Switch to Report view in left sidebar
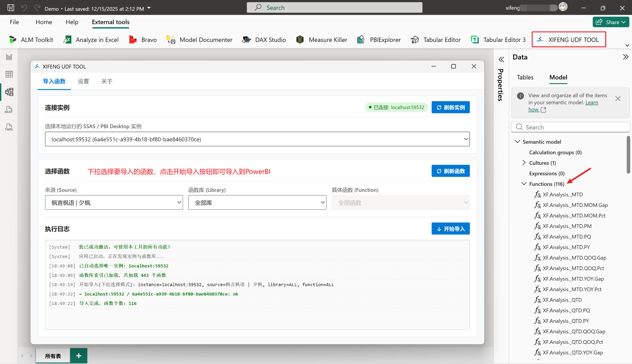This screenshot has width=632, height=364. click(9, 57)
